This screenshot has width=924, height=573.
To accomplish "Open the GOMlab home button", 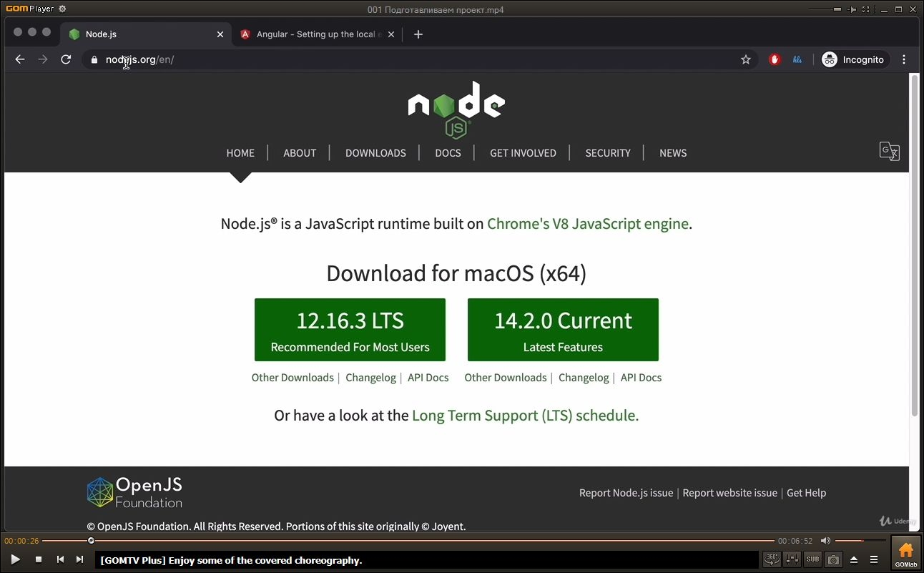I will 905,553.
